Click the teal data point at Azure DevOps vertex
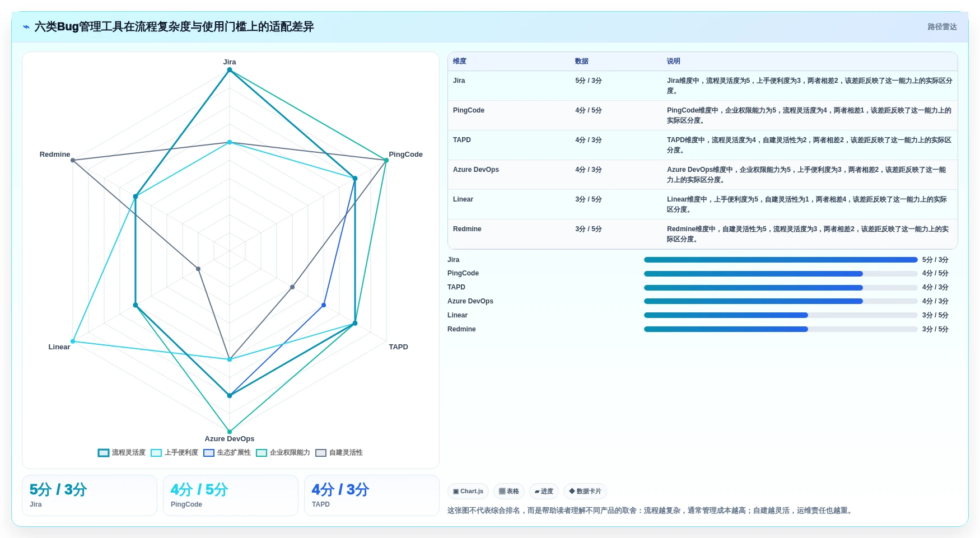 [x=230, y=432]
